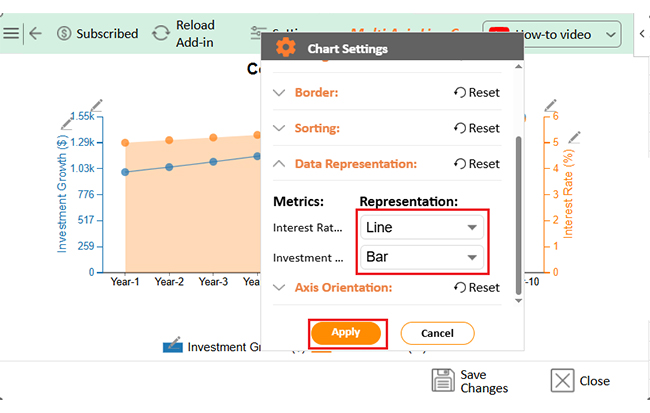Edit right axis values pencil near 6
Viewport: 650px width, 413px height.
(x=551, y=105)
